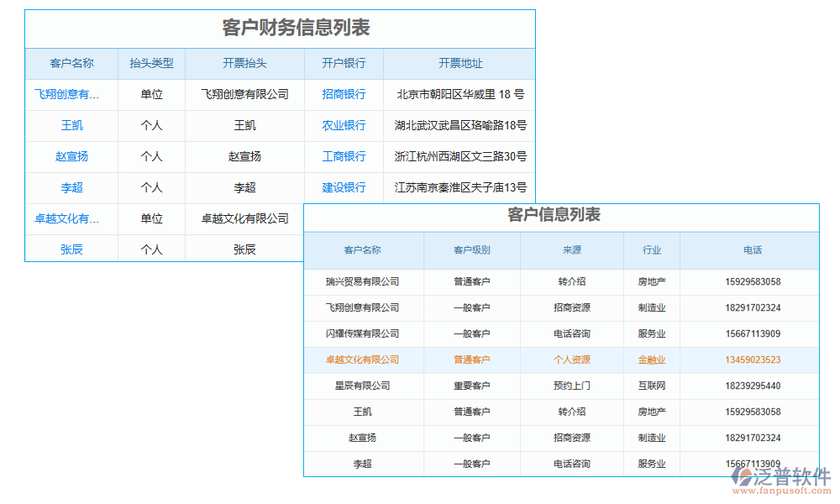Open the 张辰 customer finance link
Screen dimensions: 840x504
coord(71,249)
